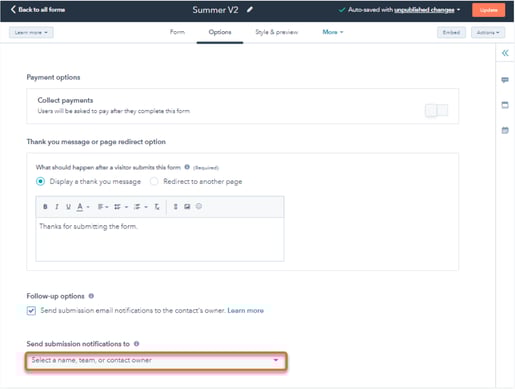Open the notification recipients dropdown
Image resolution: width=515 pixels, height=389 pixels.
[156, 360]
